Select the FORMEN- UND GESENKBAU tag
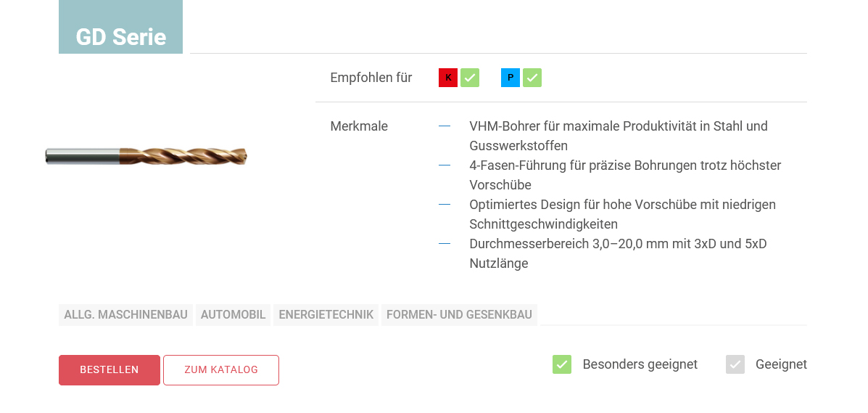This screenshot has width=868, height=413. (459, 315)
